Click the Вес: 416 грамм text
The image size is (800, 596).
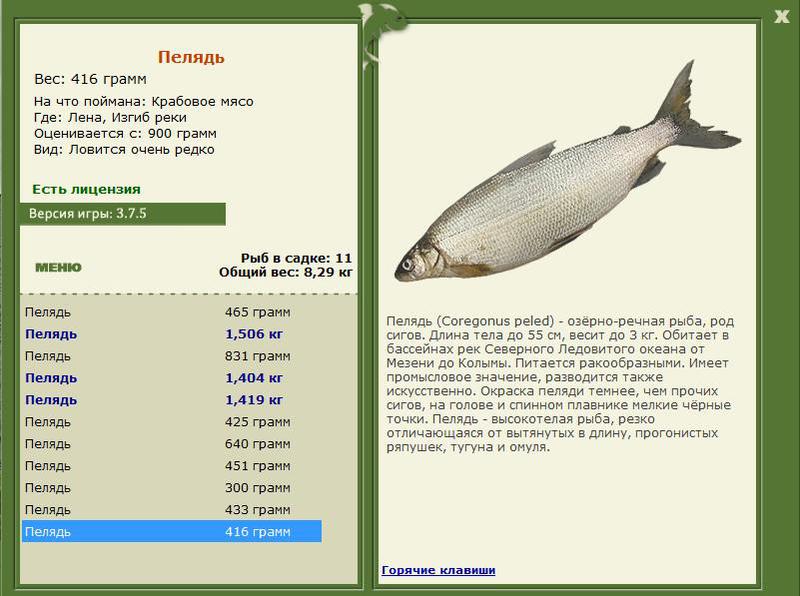(x=90, y=79)
